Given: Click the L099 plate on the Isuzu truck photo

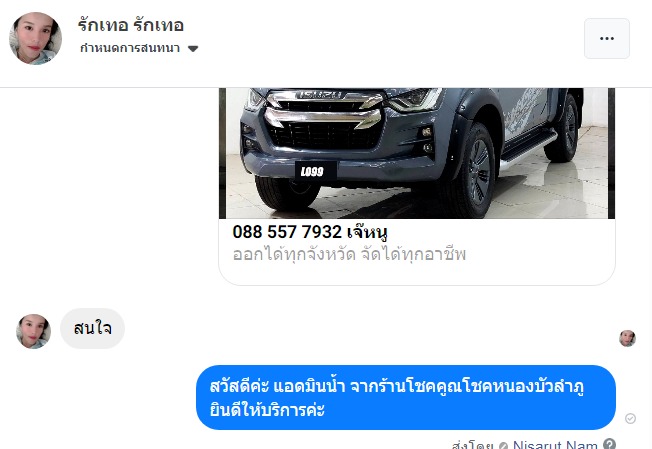Looking at the screenshot, I should click(x=312, y=171).
